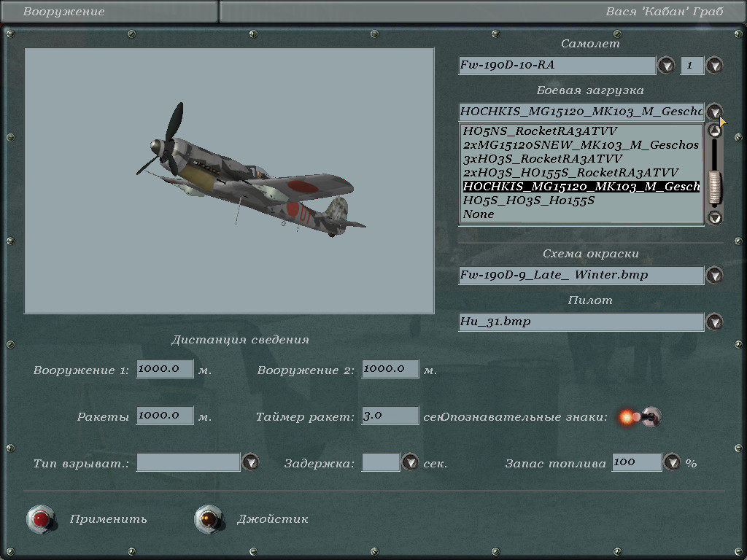
Task: Click the aircraft number field showing 1
Action: click(692, 65)
